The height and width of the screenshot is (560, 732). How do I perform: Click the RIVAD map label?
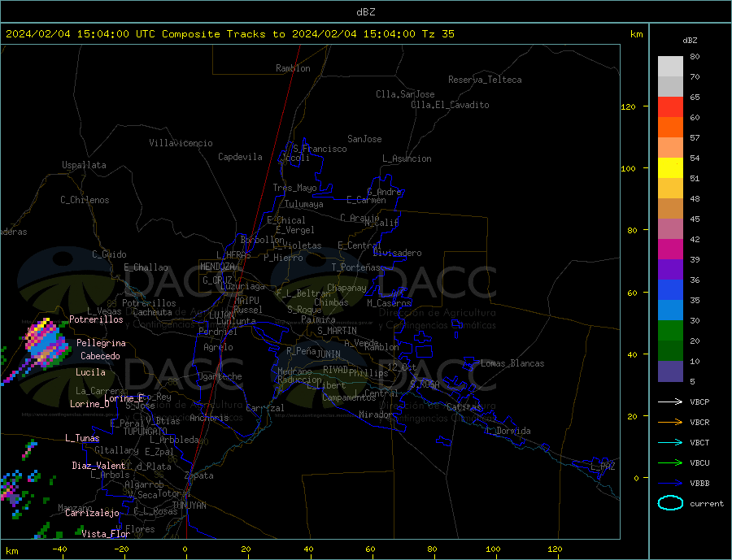pos(336,370)
